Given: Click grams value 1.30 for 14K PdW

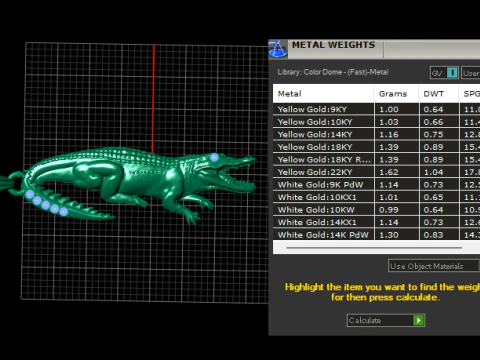Looking at the screenshot, I should coord(389,235).
